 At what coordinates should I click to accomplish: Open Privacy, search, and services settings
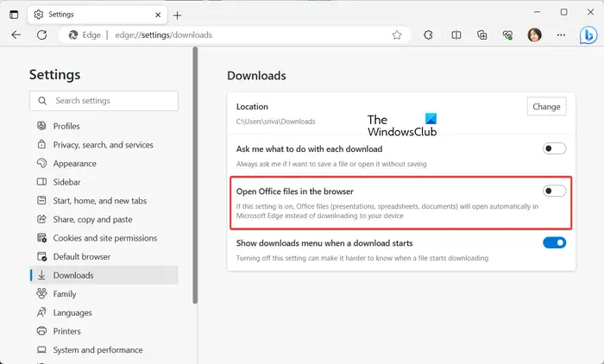103,145
